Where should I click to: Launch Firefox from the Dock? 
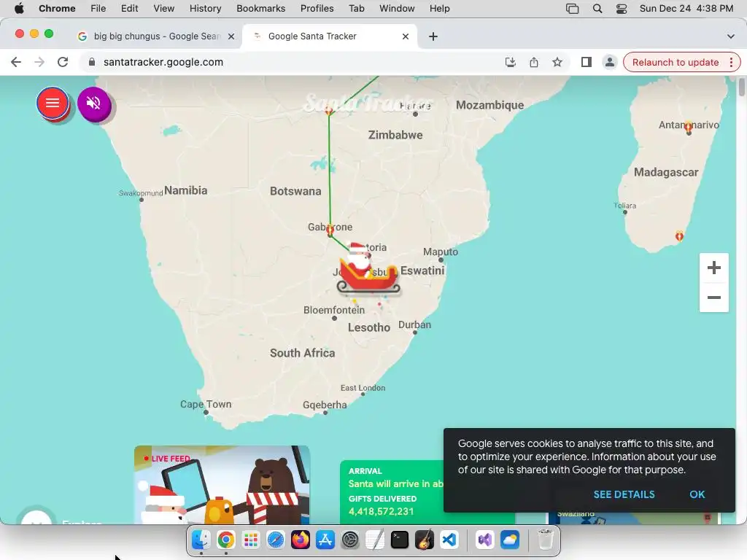point(300,540)
